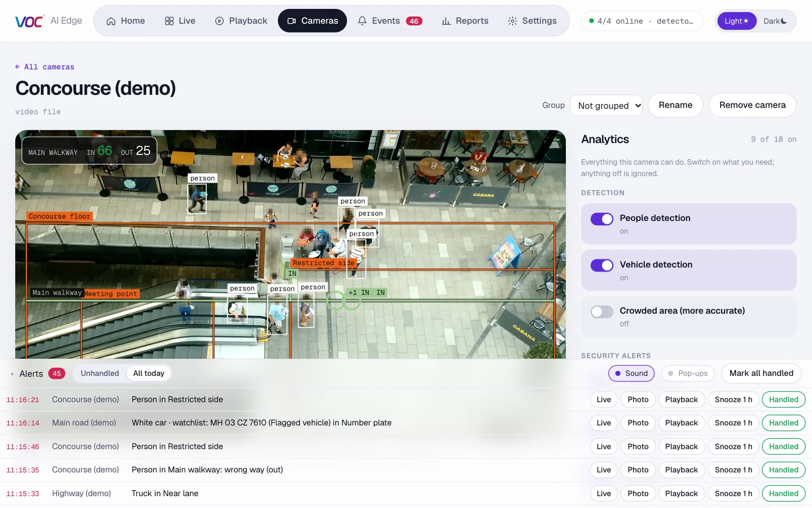Click the Cameras camera icon
This screenshot has height=508, width=812.
click(291, 21)
